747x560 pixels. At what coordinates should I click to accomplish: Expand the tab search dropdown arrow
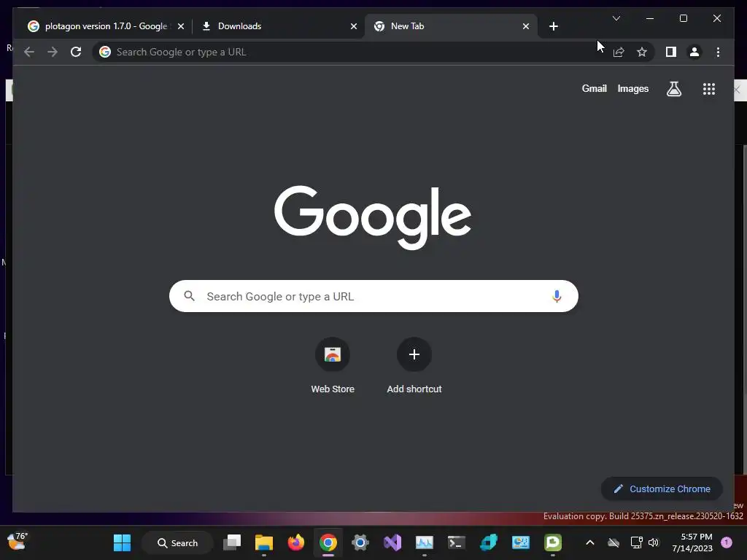(616, 18)
